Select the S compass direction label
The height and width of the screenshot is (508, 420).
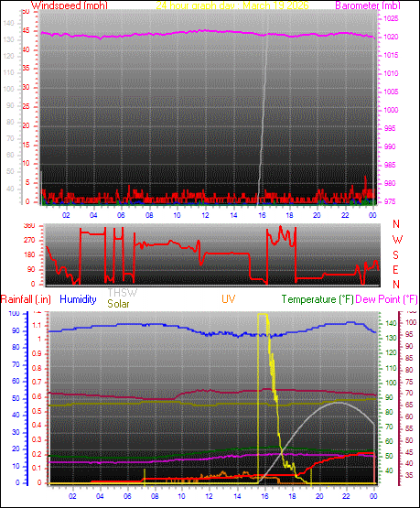coord(395,255)
